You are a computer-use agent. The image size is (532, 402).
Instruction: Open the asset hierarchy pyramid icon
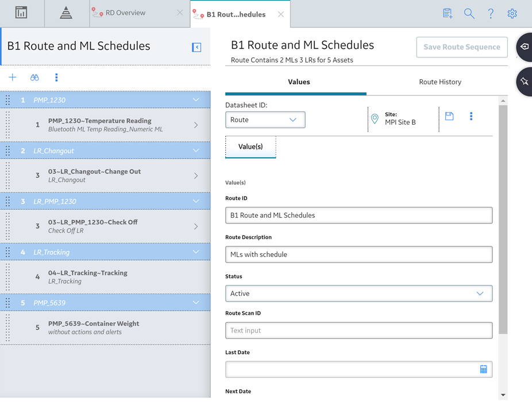pos(66,13)
